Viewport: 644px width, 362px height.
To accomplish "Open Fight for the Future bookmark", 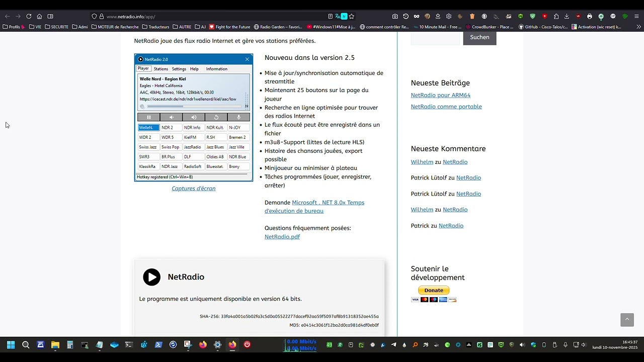I will (229, 27).
